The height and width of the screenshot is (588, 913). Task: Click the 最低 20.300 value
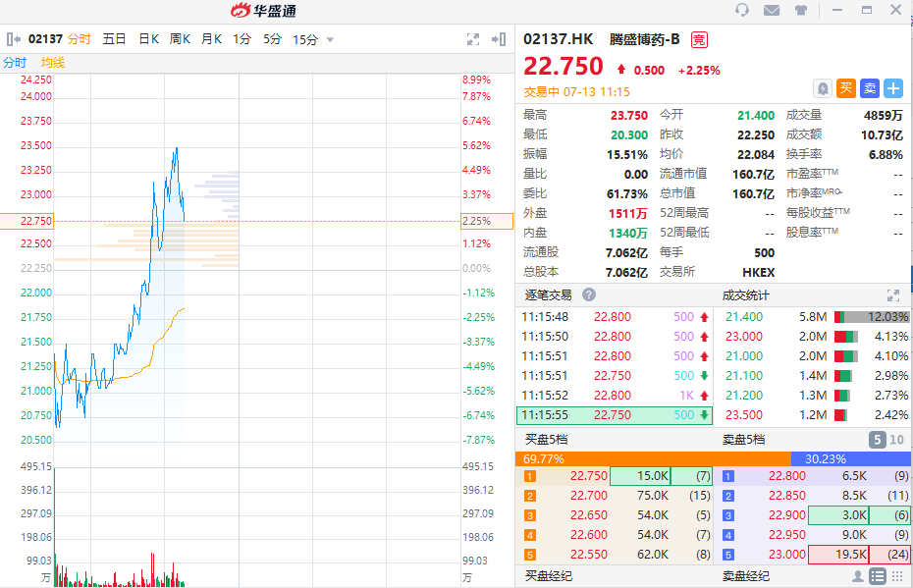click(629, 135)
